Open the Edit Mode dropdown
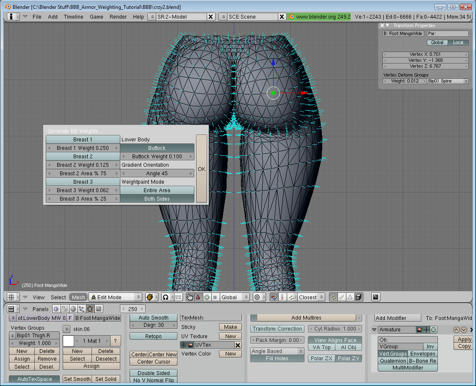The height and width of the screenshot is (386, 476). click(x=115, y=297)
